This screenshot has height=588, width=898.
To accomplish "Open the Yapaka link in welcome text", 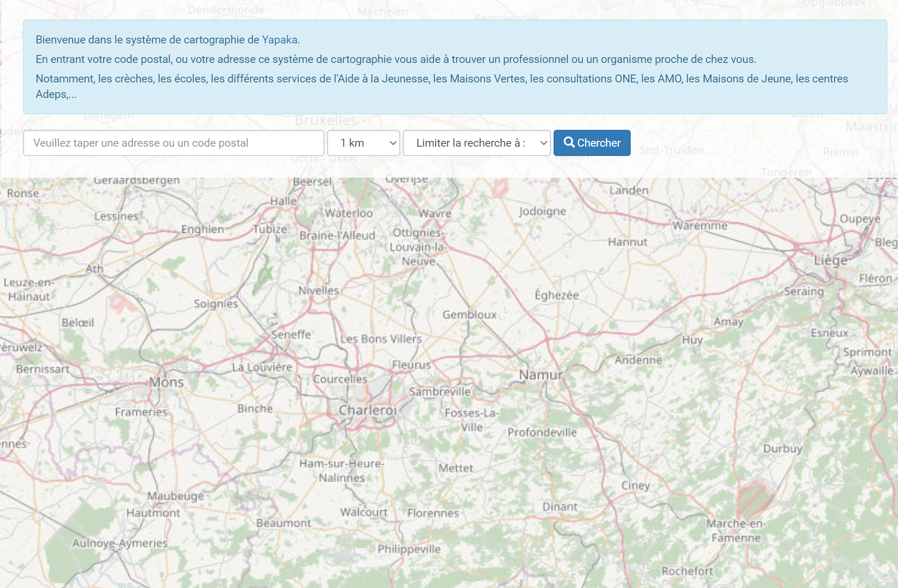I will pos(279,40).
